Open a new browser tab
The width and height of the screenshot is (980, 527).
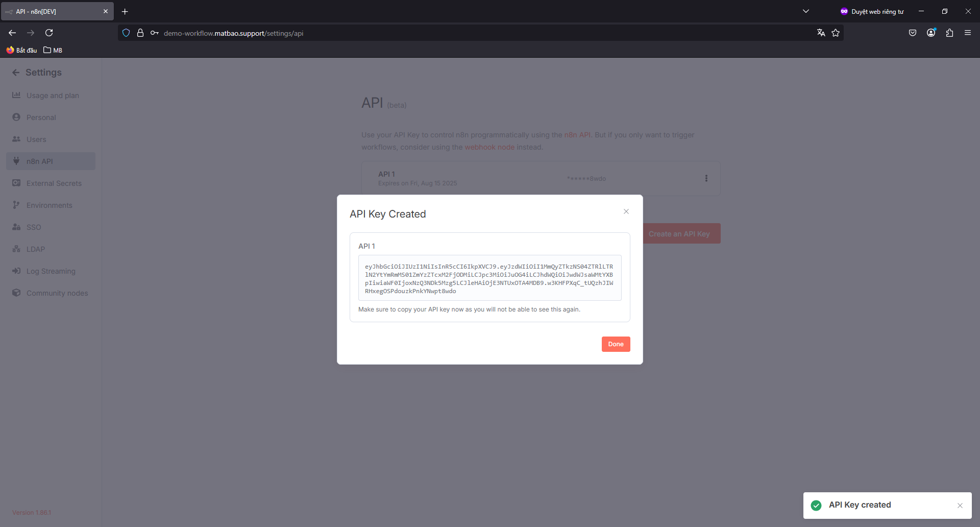pos(125,11)
